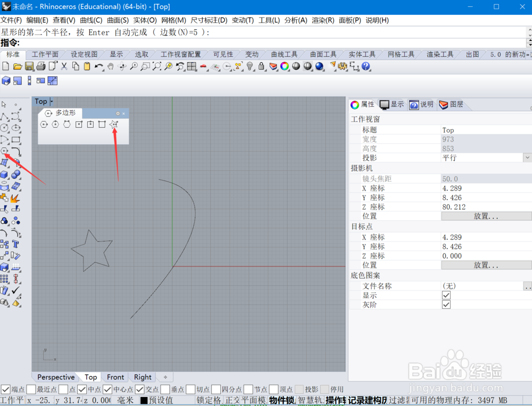Screen dimensions: 532x406
Task: Cut selection with the scissors icon
Action: click(64, 66)
